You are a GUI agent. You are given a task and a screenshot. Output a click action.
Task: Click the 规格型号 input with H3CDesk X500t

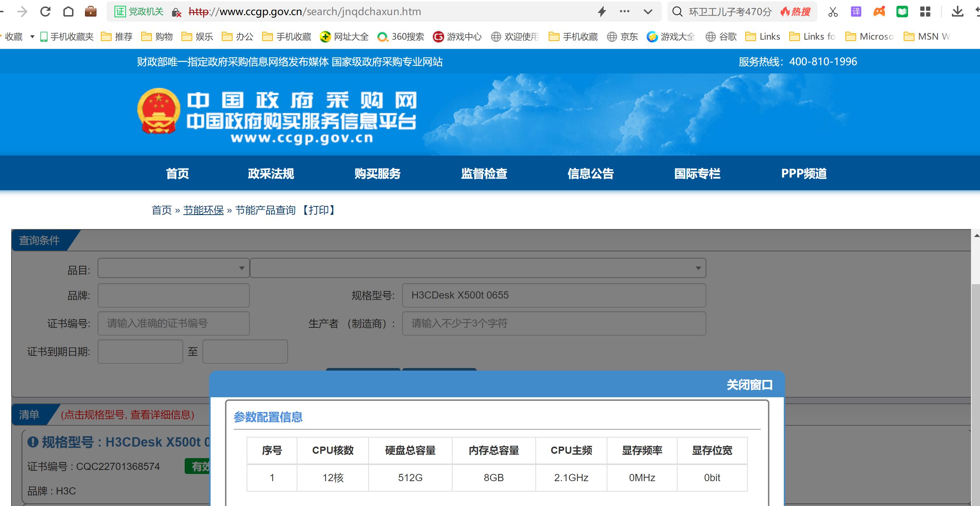pyautogui.click(x=554, y=295)
